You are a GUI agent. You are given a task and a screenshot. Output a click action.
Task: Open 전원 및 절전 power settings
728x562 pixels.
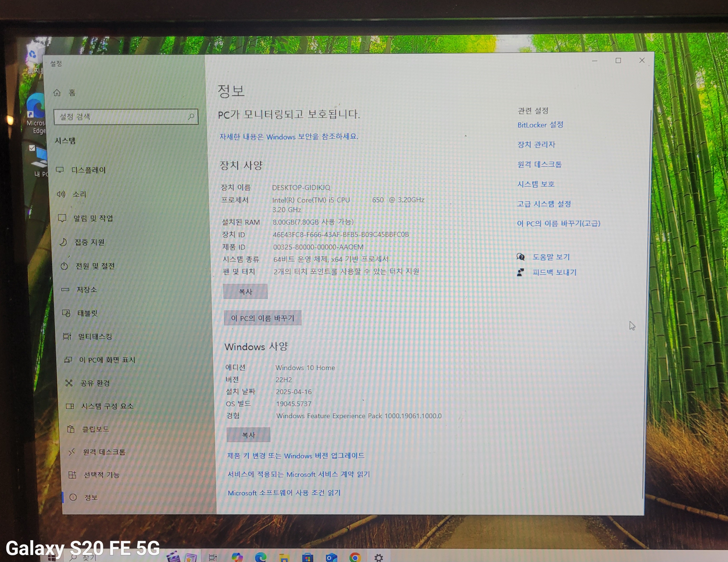click(88, 266)
